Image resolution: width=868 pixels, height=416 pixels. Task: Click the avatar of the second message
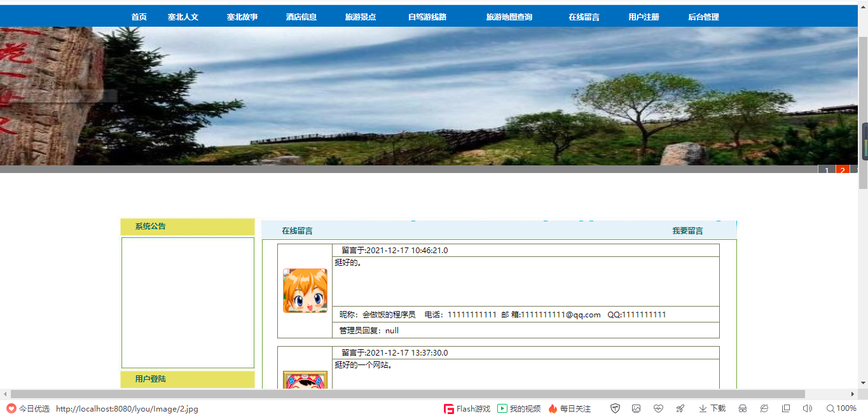pyautogui.click(x=305, y=380)
